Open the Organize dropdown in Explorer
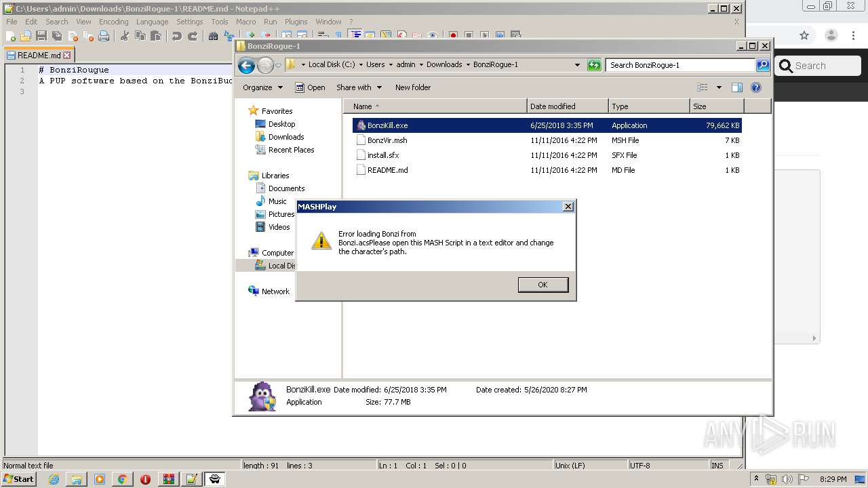The image size is (868, 488). (262, 87)
